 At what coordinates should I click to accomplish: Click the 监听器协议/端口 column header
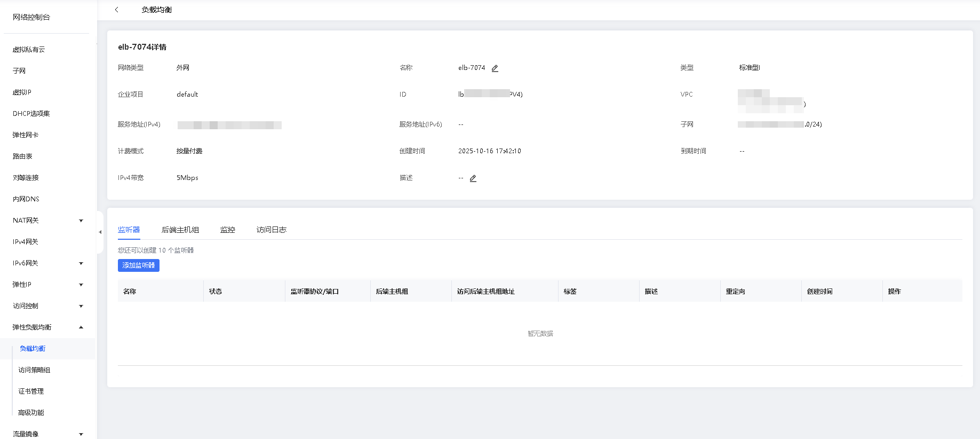(x=315, y=292)
